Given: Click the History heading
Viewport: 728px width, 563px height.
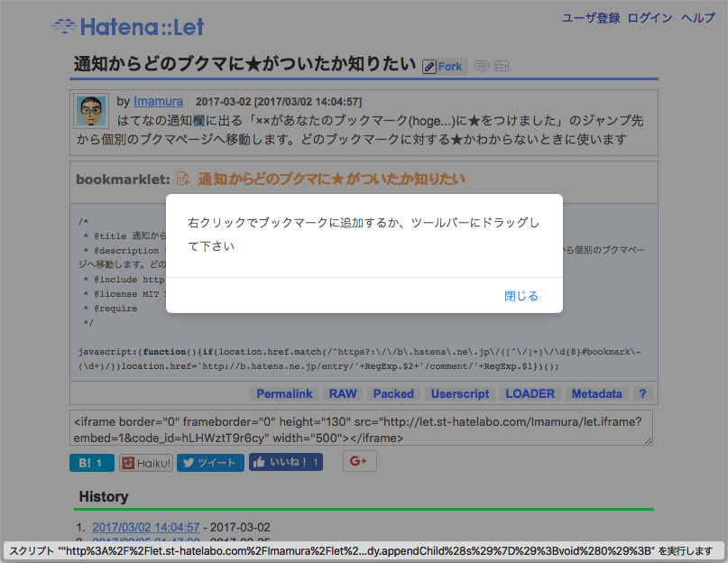Looking at the screenshot, I should point(104,496).
